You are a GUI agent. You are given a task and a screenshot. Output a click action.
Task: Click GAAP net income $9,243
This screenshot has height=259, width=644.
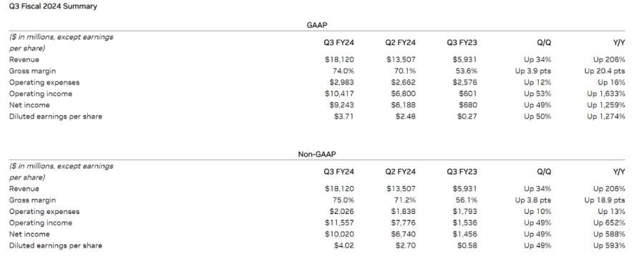341,105
